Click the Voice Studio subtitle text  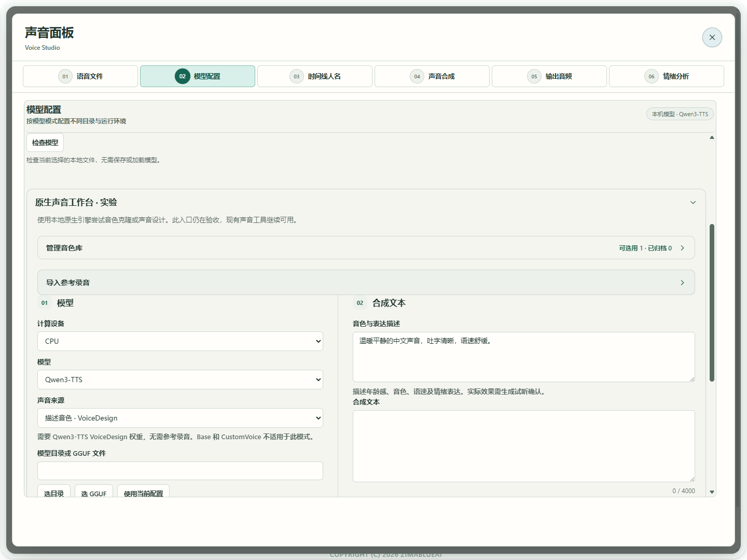point(43,48)
